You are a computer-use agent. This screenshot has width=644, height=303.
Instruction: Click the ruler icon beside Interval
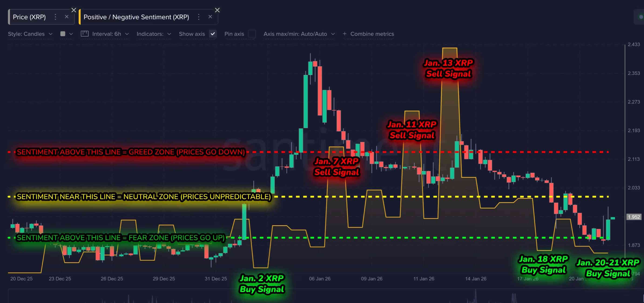point(84,34)
